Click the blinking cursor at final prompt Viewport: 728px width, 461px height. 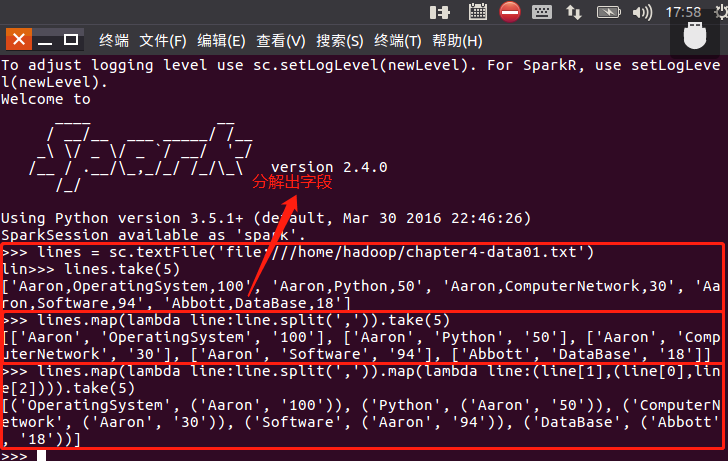click(42, 455)
